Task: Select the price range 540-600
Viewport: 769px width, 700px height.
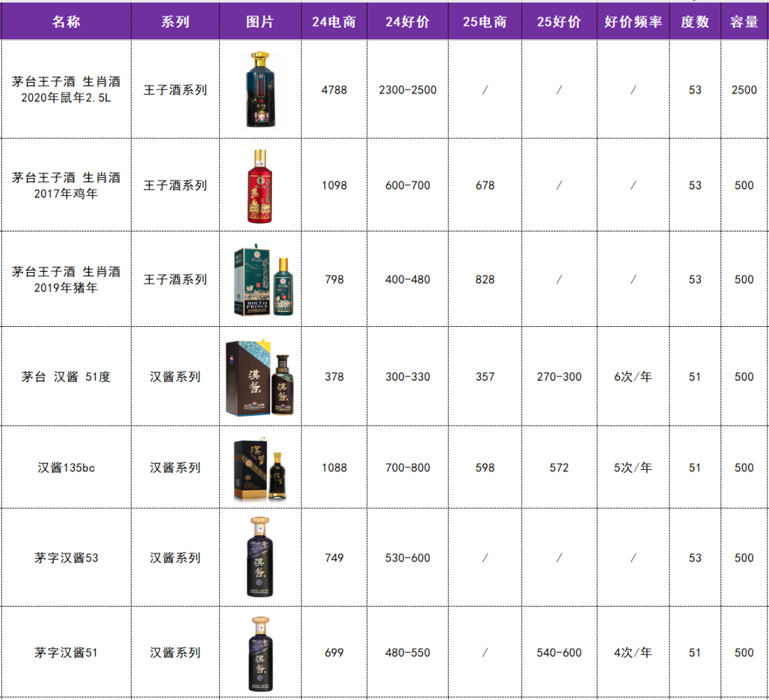Action: (559, 652)
